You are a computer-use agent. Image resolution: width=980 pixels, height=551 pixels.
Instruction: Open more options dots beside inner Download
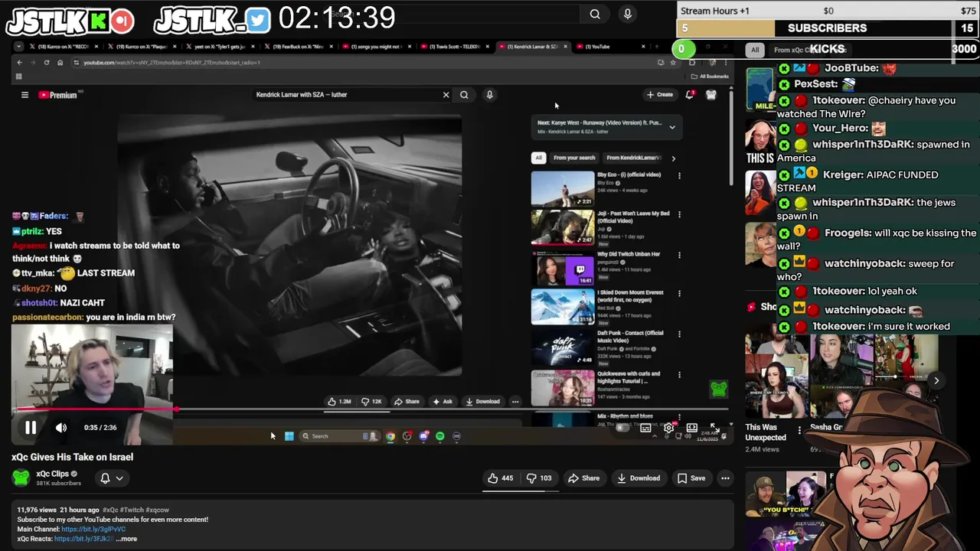[515, 402]
